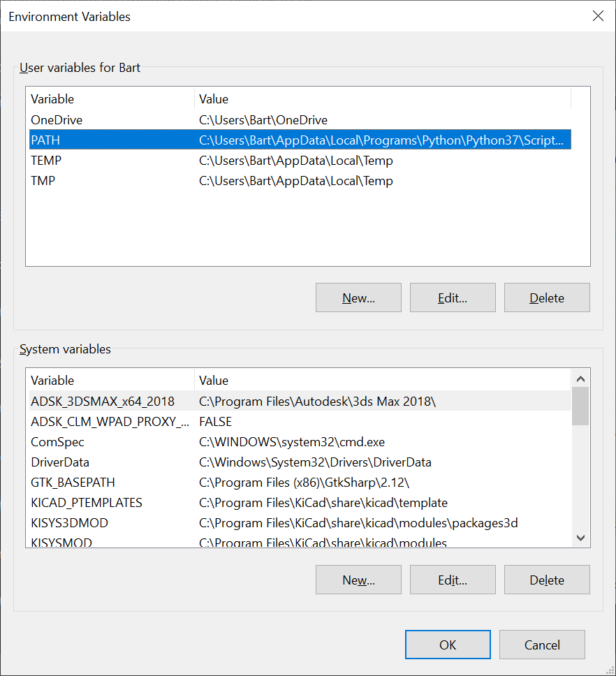Select the OneDrive user variable row
This screenshot has height=676, width=616.
300,120
